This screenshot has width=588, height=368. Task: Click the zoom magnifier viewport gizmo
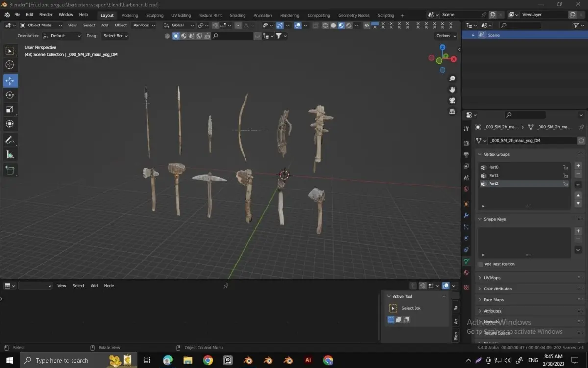[452, 79]
